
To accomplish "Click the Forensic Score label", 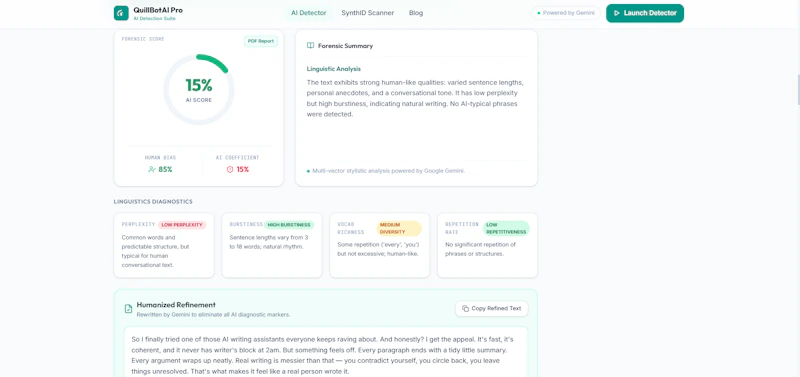I will point(143,39).
